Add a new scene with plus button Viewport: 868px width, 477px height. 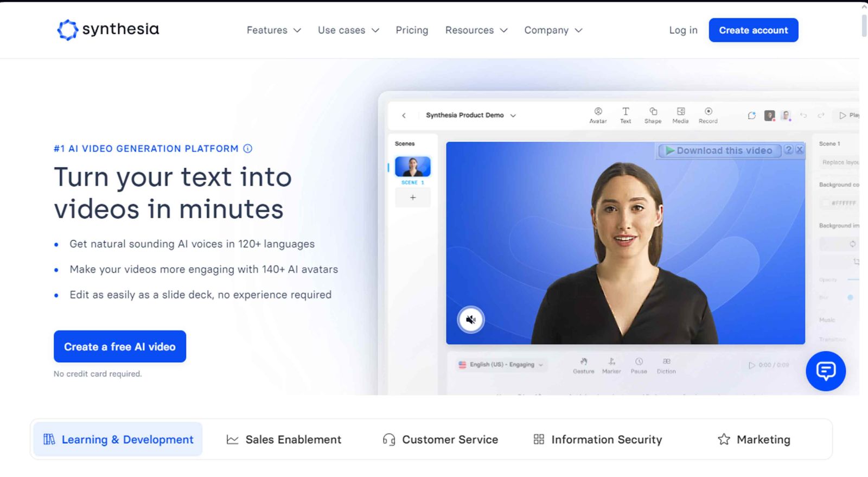pyautogui.click(x=413, y=198)
